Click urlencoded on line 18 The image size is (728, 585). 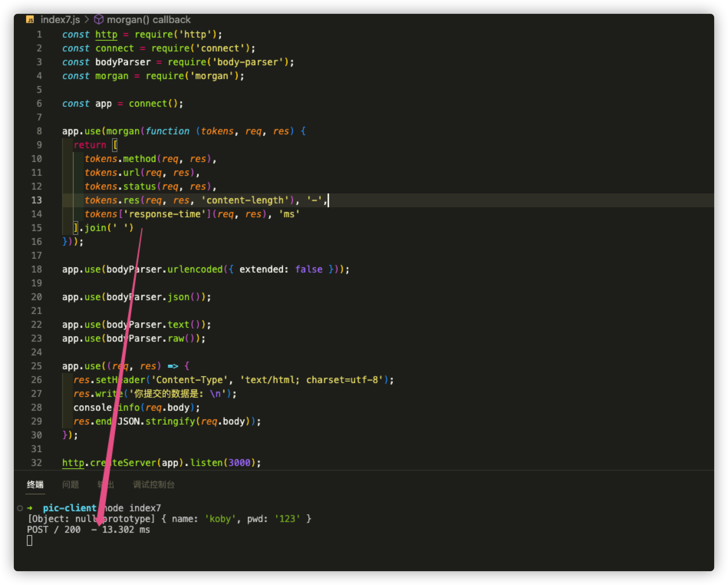[x=195, y=269]
